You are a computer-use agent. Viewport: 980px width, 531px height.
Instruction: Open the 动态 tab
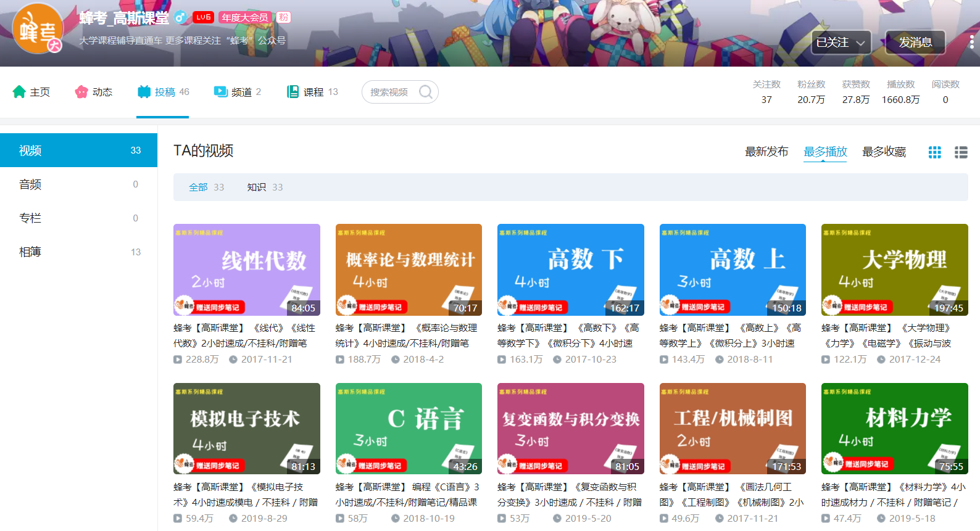(94, 92)
